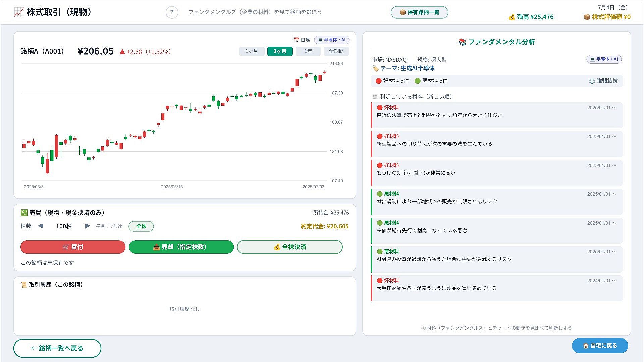The width and height of the screenshot is (644, 362).
Task: Click the box icon beside 株式評価額
Action: pos(587,17)
